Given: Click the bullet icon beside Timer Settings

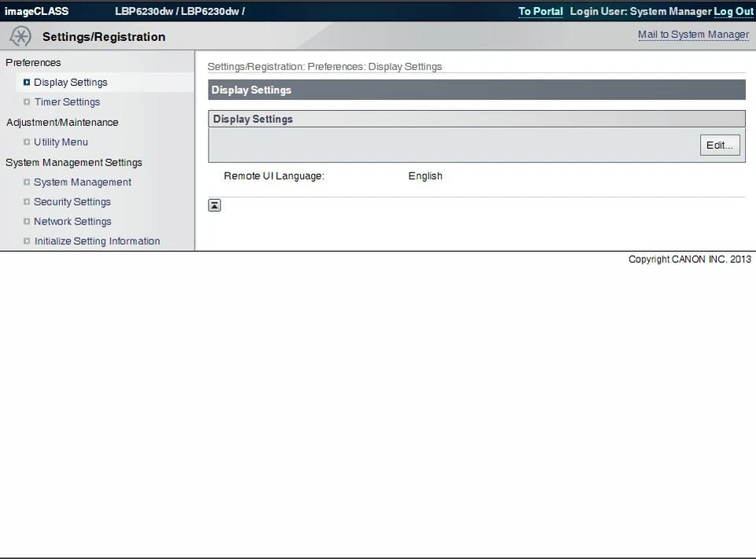Looking at the screenshot, I should pyautogui.click(x=27, y=102).
